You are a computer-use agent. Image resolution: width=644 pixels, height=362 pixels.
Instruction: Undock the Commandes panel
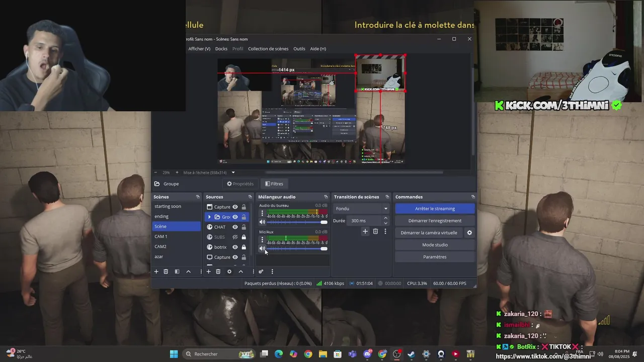473,197
